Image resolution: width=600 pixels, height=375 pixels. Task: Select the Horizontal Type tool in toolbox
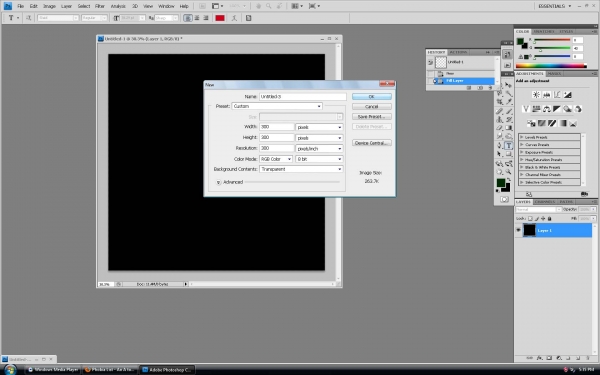tap(508, 145)
